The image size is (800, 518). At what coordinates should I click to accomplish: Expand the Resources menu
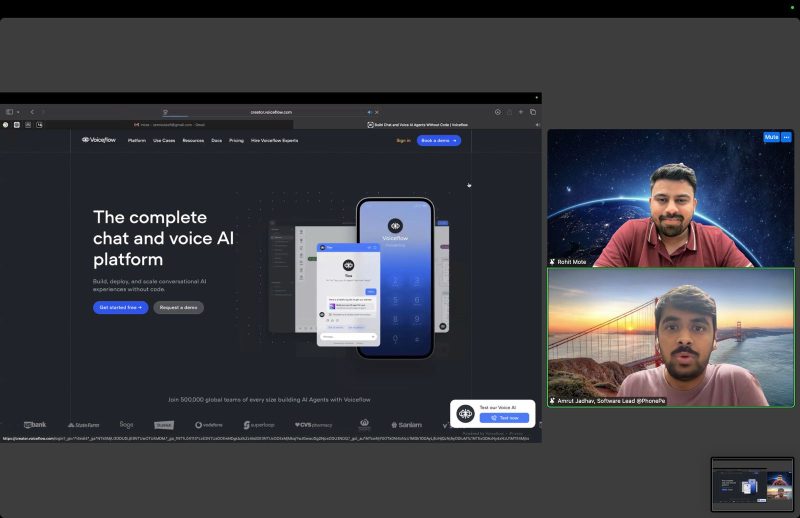193,141
